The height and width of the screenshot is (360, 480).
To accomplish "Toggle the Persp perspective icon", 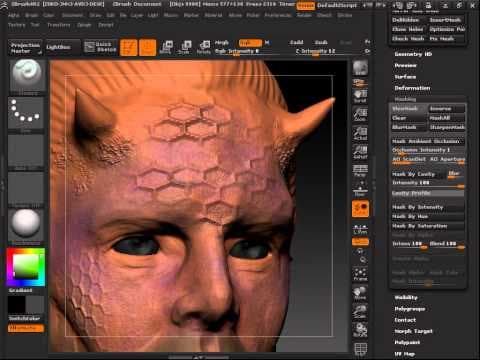I will point(360,171).
